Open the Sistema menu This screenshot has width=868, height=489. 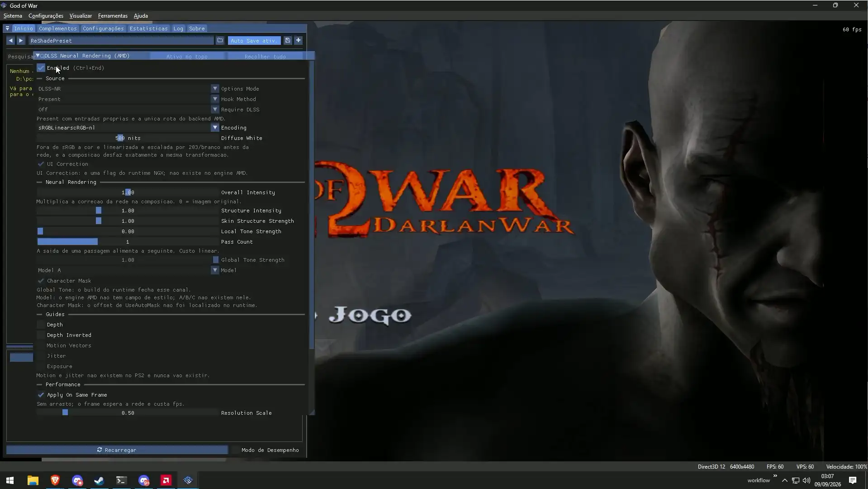[x=13, y=16]
